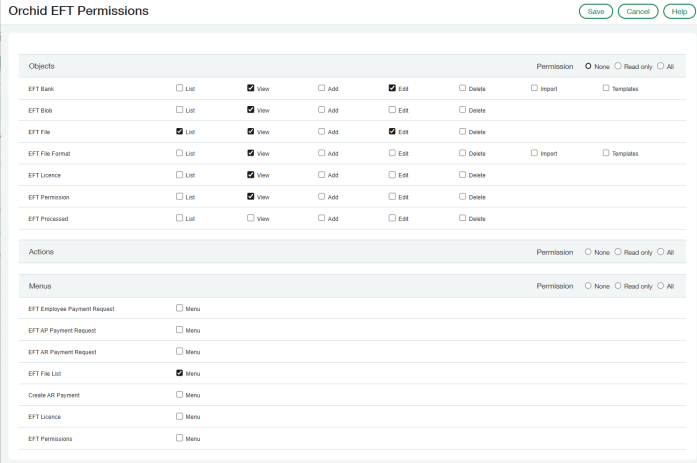Select Read only permission for Objects
Image resolution: width=697 pixels, height=463 pixels.
tap(618, 66)
